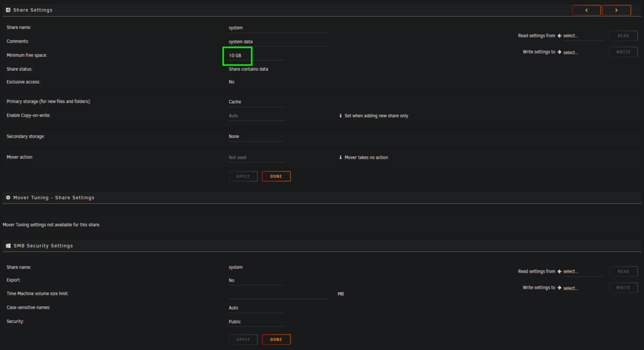Image resolution: width=644 pixels, height=350 pixels.
Task: Open Share Settings Read settings from select dropdown
Action: 583,36
